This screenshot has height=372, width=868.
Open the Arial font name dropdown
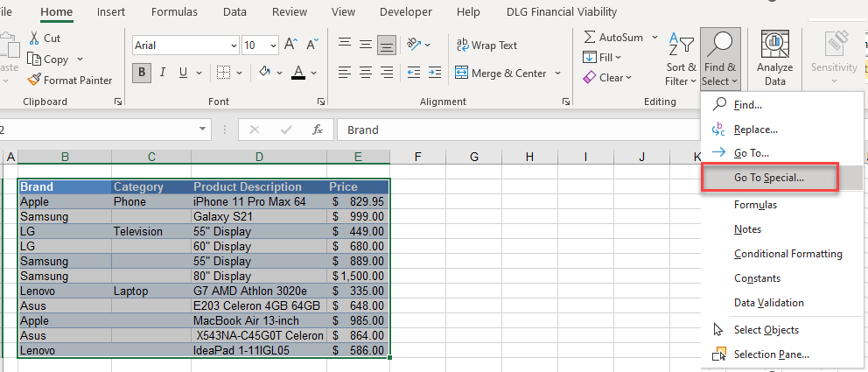point(234,46)
